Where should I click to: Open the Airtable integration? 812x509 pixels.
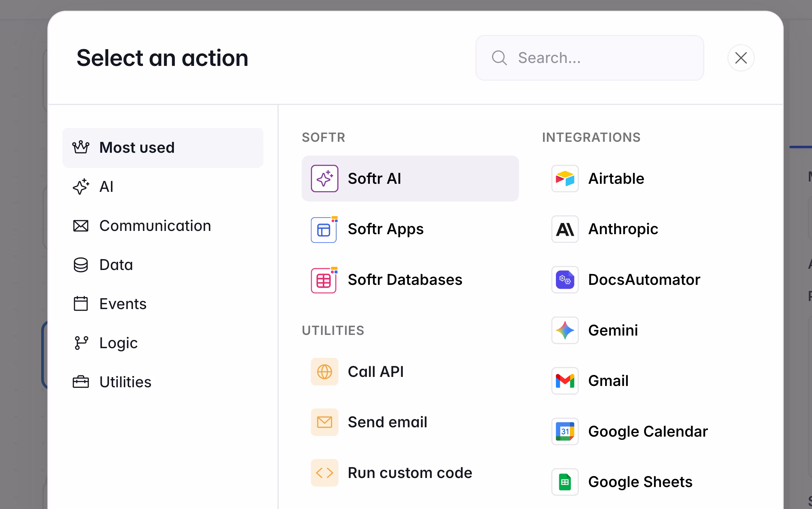[615, 178]
